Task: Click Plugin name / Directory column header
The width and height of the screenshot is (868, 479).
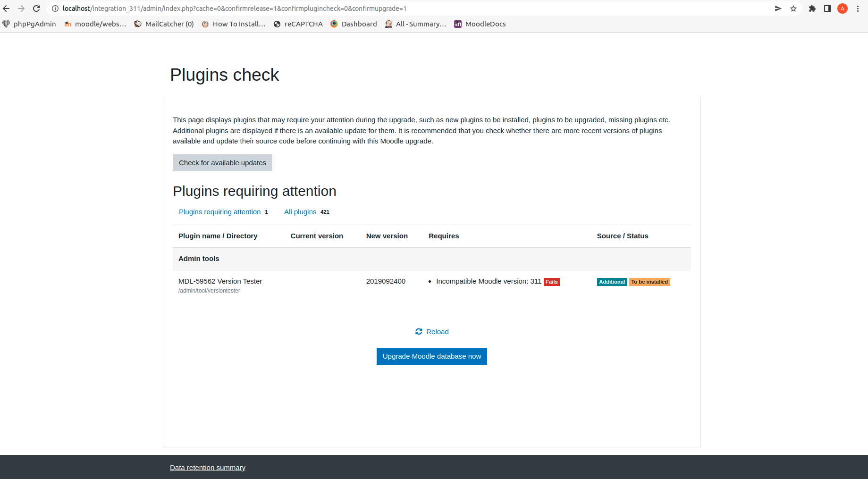Action: point(218,236)
